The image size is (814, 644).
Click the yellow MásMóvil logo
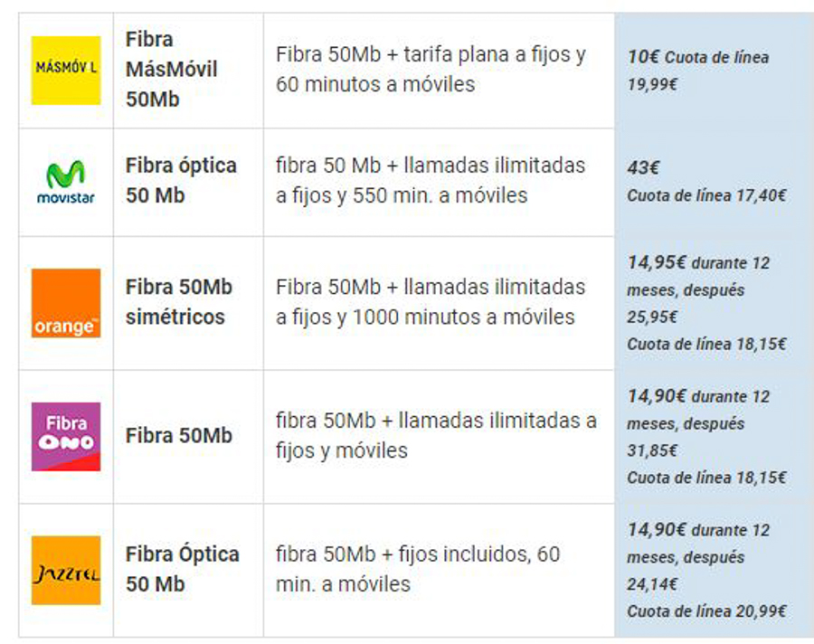click(66, 71)
